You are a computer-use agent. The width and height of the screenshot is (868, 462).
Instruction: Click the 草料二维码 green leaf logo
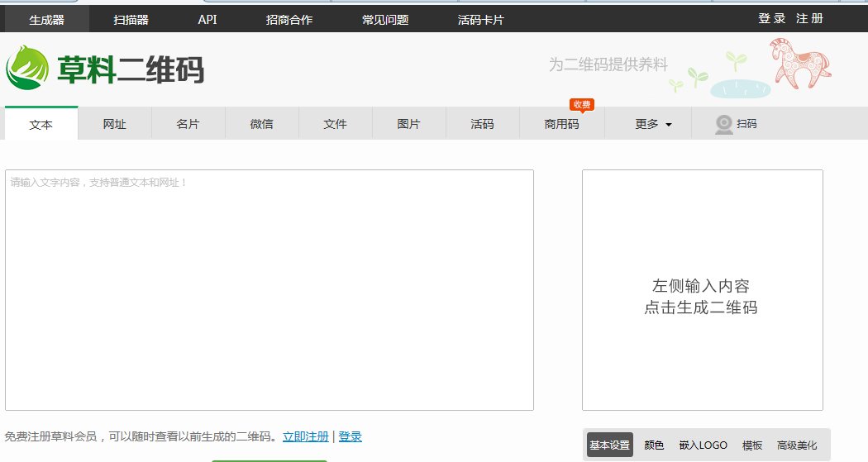coord(27,68)
